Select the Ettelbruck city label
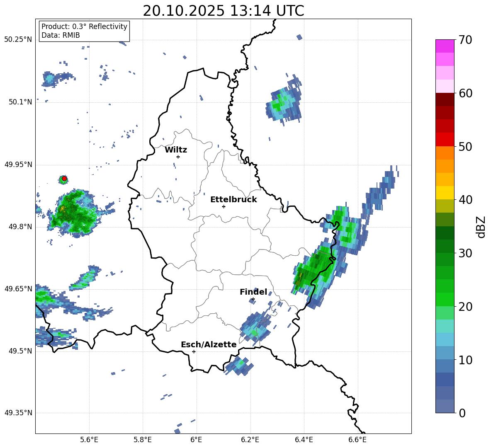 [x=233, y=200]
